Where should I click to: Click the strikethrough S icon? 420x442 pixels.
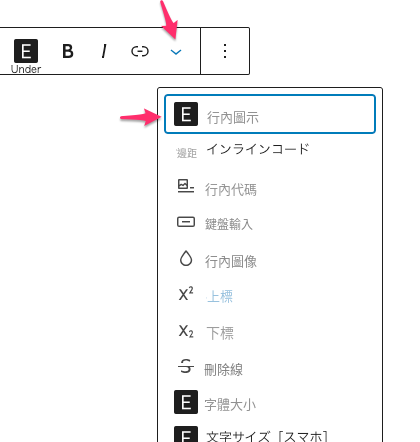[186, 366]
